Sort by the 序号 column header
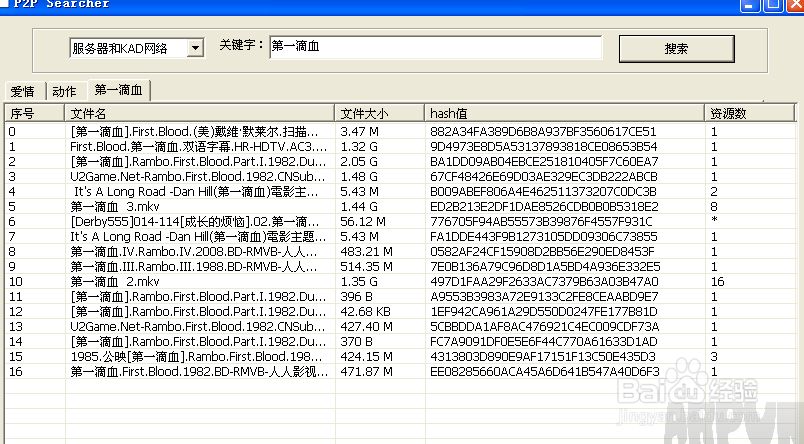The image size is (804, 444). point(34,113)
